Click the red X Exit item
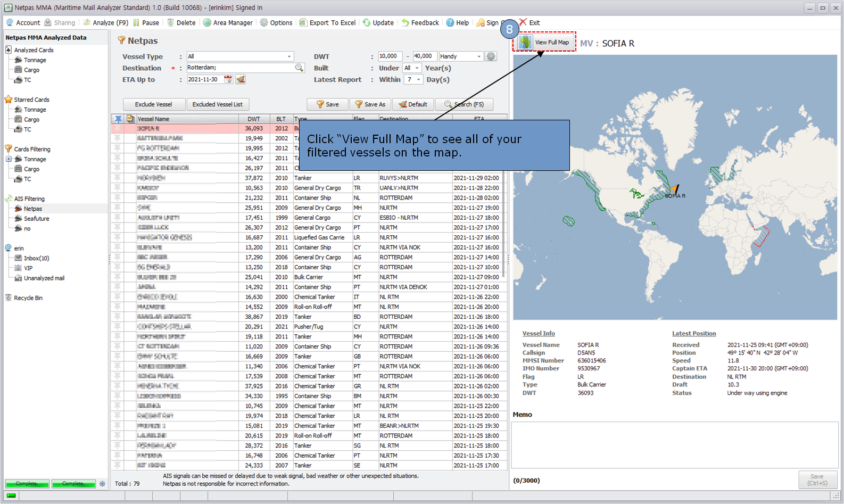Image resolution: width=844 pixels, height=504 pixels. pyautogui.click(x=529, y=23)
